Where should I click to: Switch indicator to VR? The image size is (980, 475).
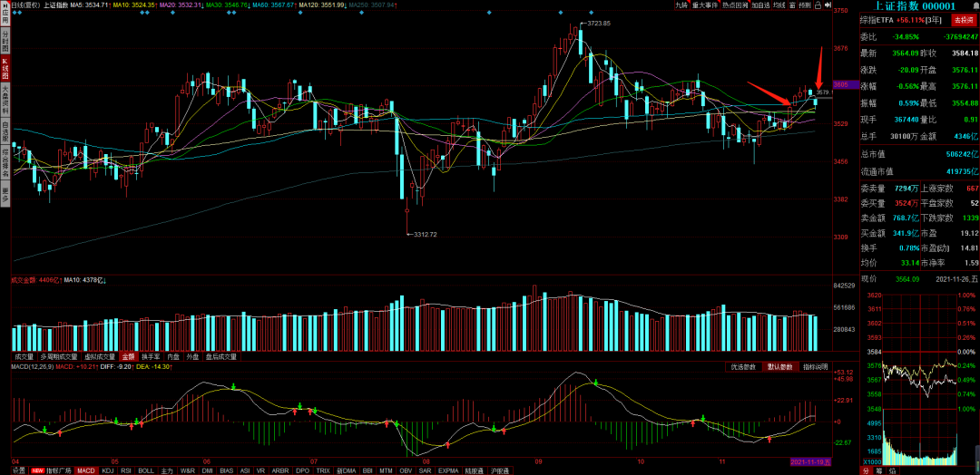tap(260, 470)
